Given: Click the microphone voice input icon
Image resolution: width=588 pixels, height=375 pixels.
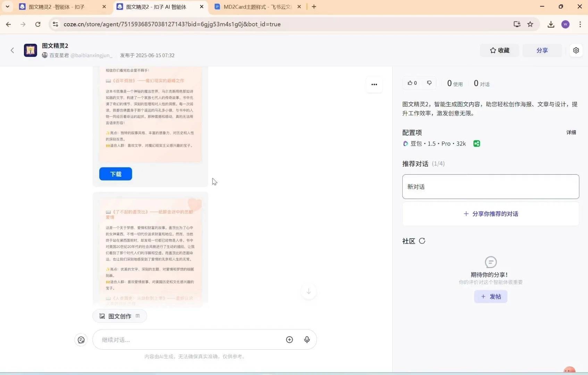Looking at the screenshot, I should (307, 340).
